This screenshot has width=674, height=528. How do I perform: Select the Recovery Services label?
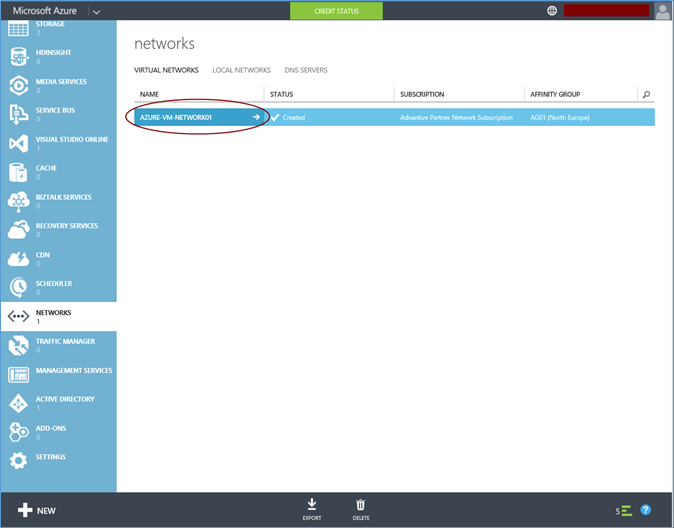pos(67,226)
